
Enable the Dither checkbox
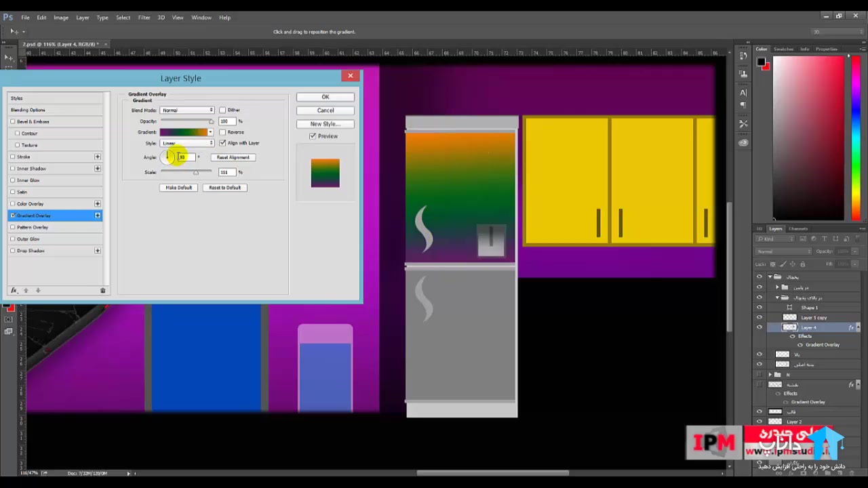(x=222, y=110)
